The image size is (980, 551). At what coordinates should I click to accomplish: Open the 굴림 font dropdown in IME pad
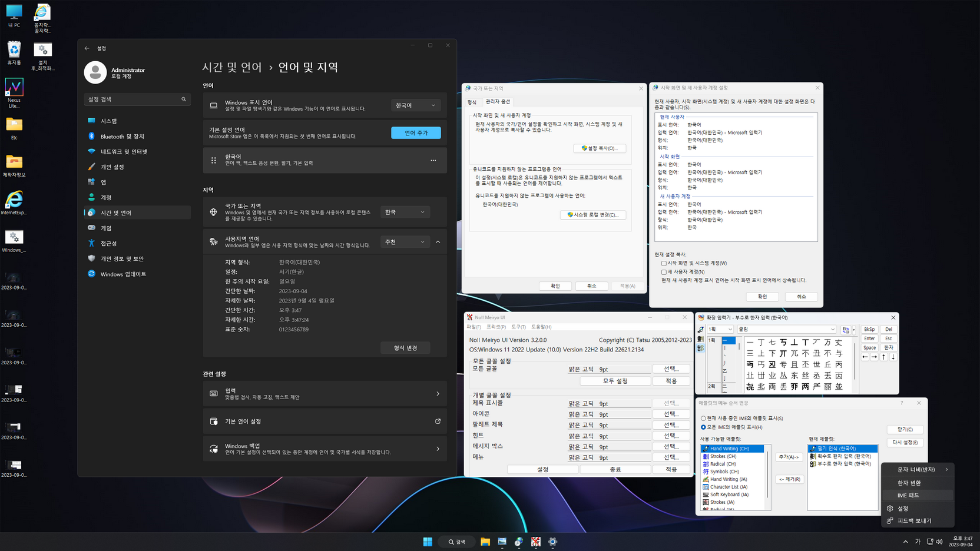[x=786, y=330]
